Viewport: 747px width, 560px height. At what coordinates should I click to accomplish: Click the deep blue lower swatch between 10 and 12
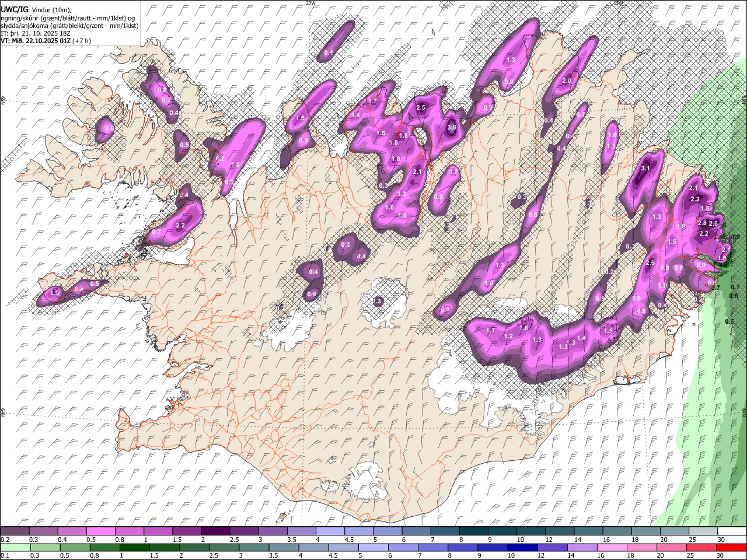pos(521,548)
